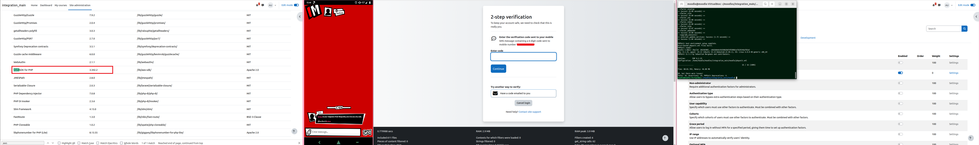
Task: Click help question mark in left page
Action: 294,131
